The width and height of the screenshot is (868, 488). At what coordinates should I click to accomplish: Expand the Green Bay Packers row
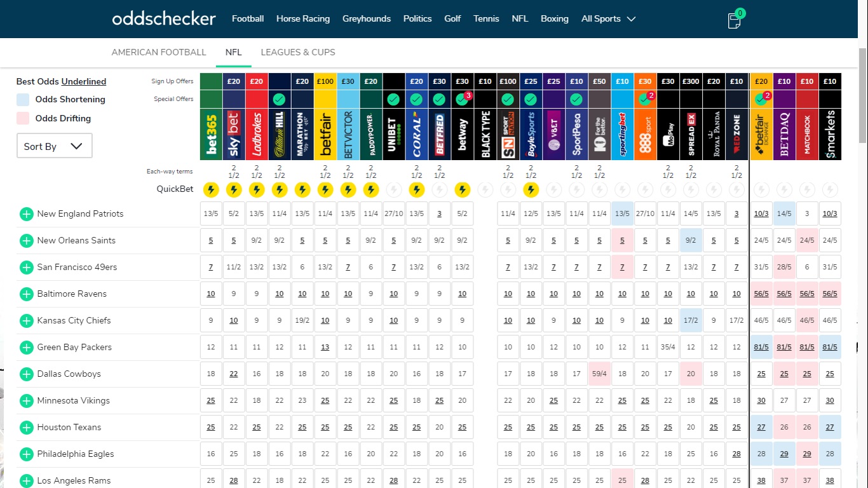coord(26,348)
